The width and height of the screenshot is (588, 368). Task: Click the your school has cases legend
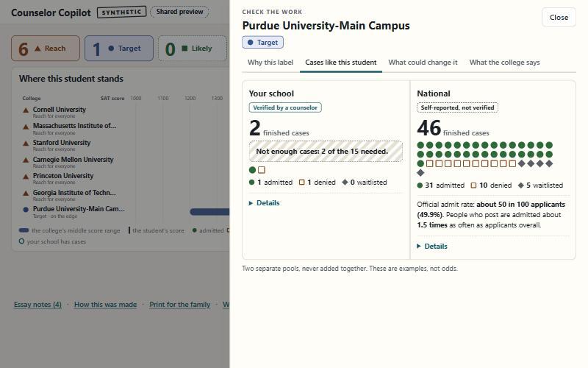coord(52,241)
